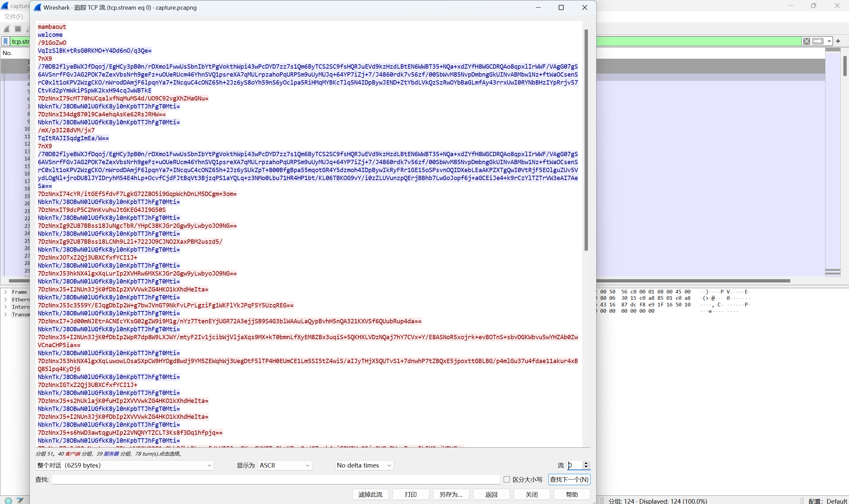Click the 帮助 button

pyautogui.click(x=572, y=494)
